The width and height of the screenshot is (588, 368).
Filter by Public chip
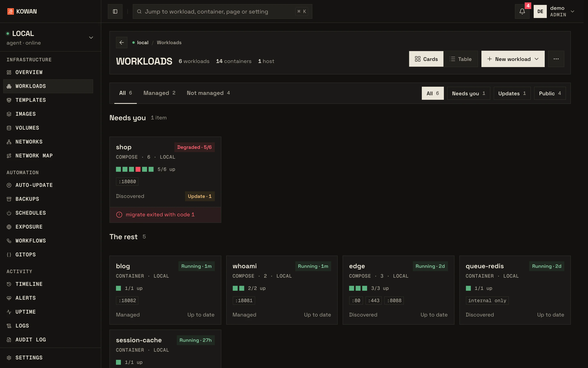point(550,93)
